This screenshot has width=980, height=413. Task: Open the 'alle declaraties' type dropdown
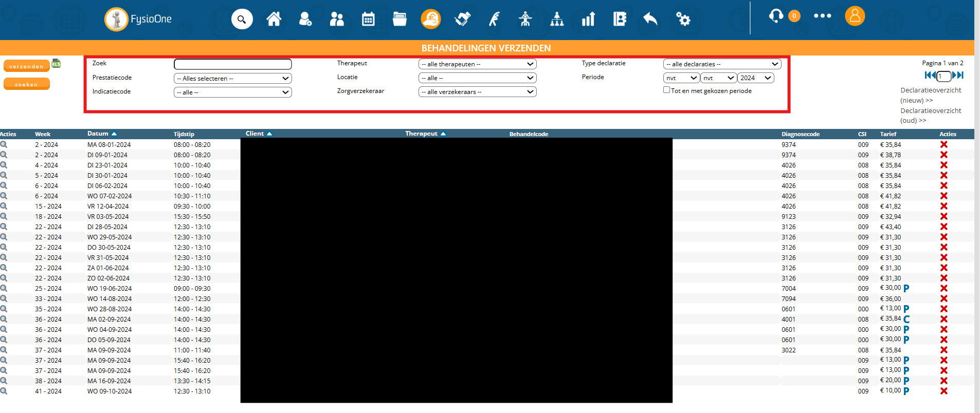(722, 64)
